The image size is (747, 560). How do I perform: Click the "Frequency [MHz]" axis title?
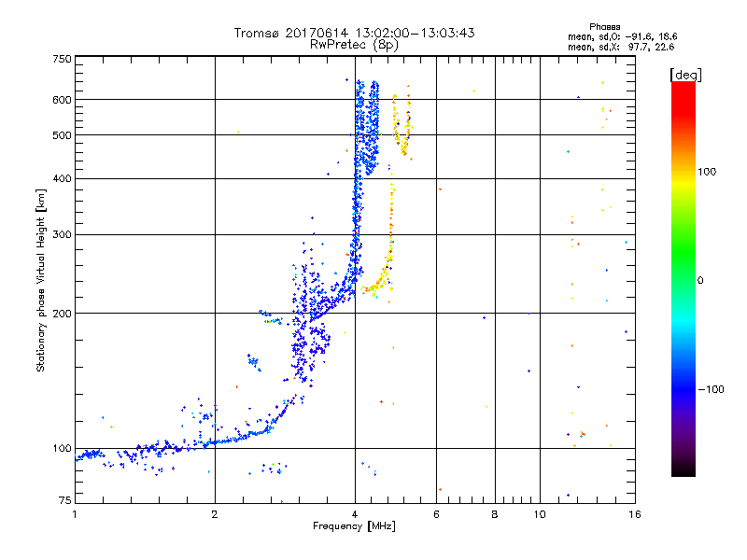[354, 526]
